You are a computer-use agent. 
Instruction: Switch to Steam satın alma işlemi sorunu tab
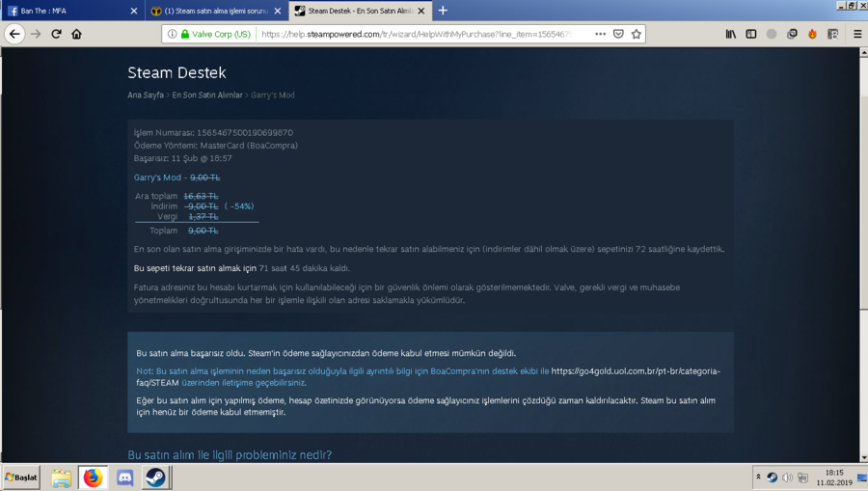tap(217, 11)
